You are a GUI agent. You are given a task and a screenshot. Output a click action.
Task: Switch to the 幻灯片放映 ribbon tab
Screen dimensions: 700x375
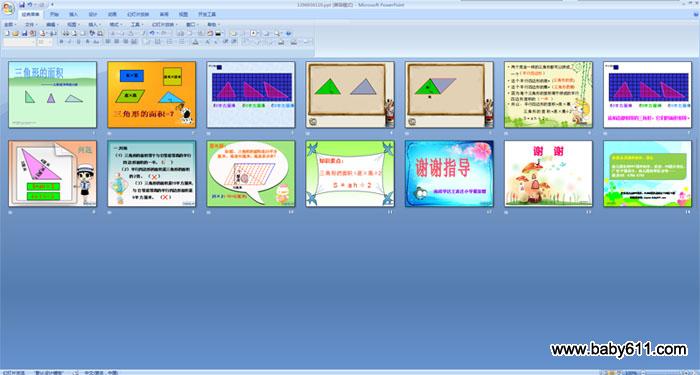point(138,14)
